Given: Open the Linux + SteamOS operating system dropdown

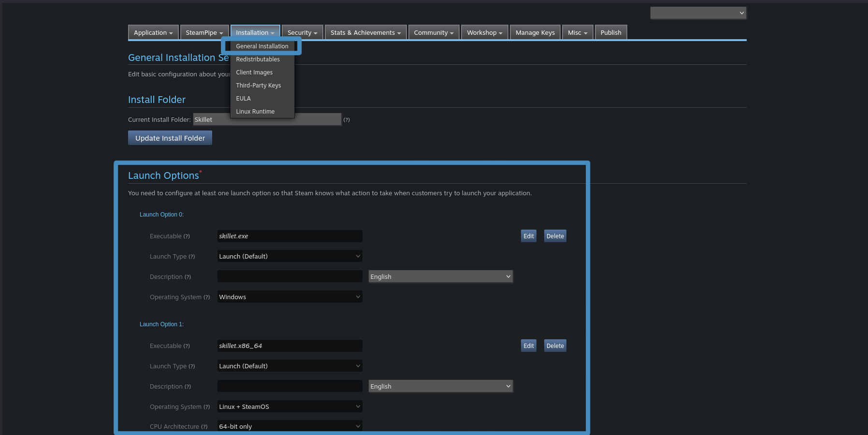Looking at the screenshot, I should (x=289, y=406).
